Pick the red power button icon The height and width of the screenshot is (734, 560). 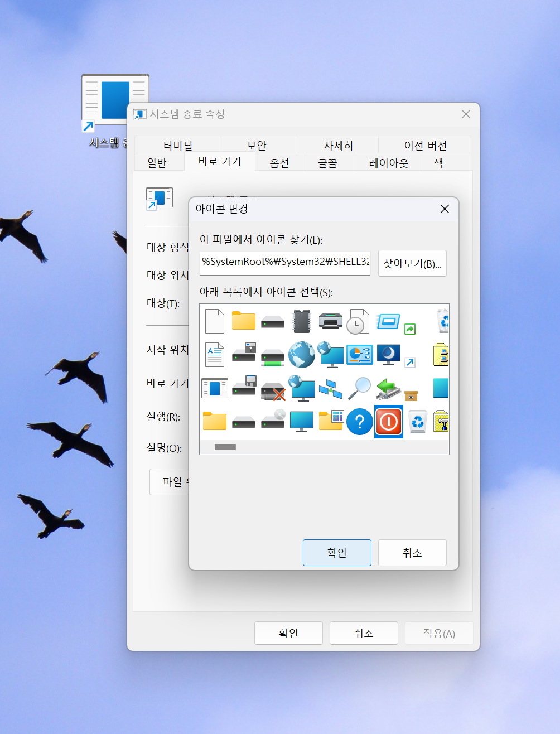tap(389, 422)
